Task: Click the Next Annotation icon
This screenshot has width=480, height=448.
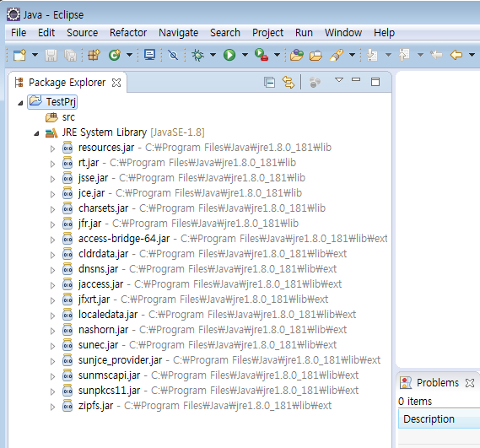Action: pyautogui.click(x=372, y=55)
